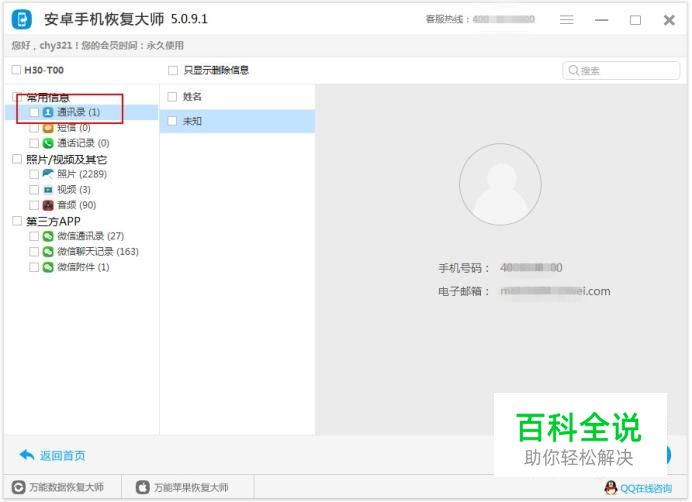Open 微信聊天记录 (163) category

point(98,252)
